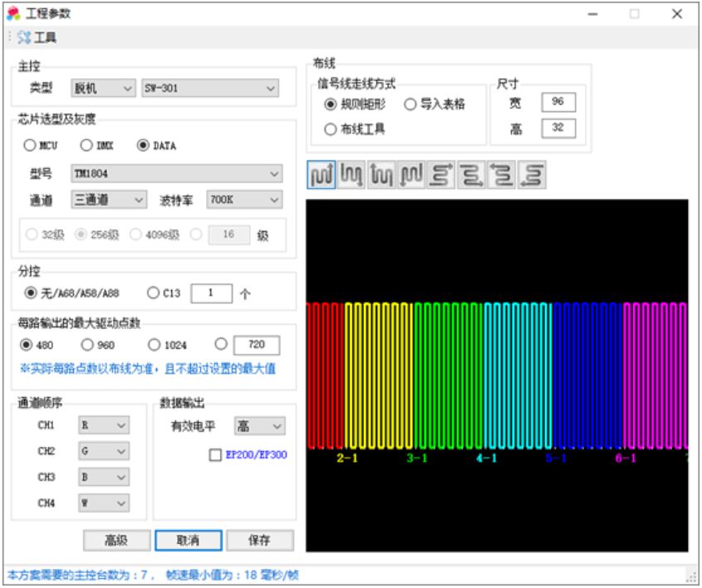Click the 工程参数 app icon in title bar

click(x=13, y=13)
